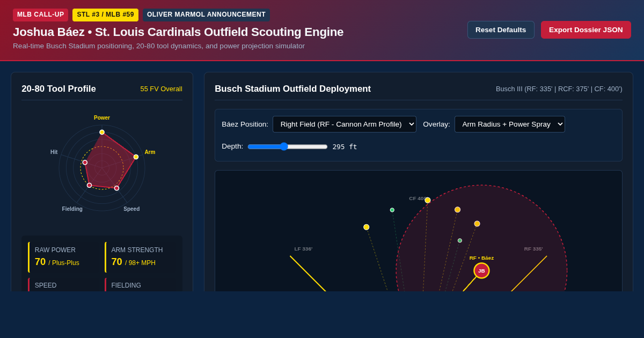Click the LF 336' field marker label

click(303, 249)
